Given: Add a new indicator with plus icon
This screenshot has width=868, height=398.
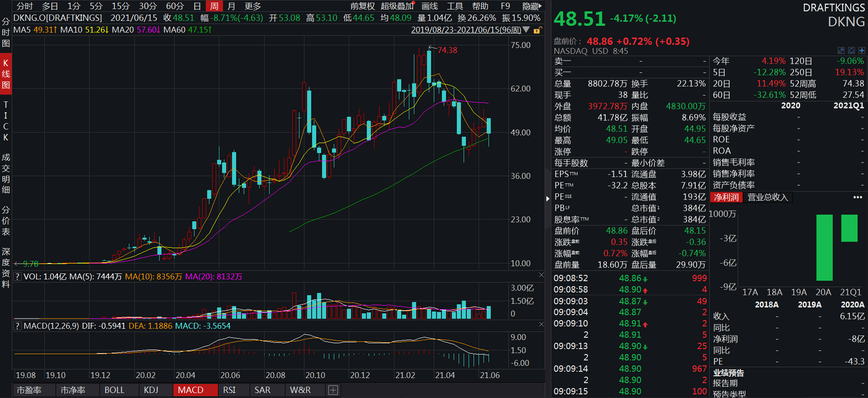Looking at the screenshot, I should pyautogui.click(x=333, y=390).
